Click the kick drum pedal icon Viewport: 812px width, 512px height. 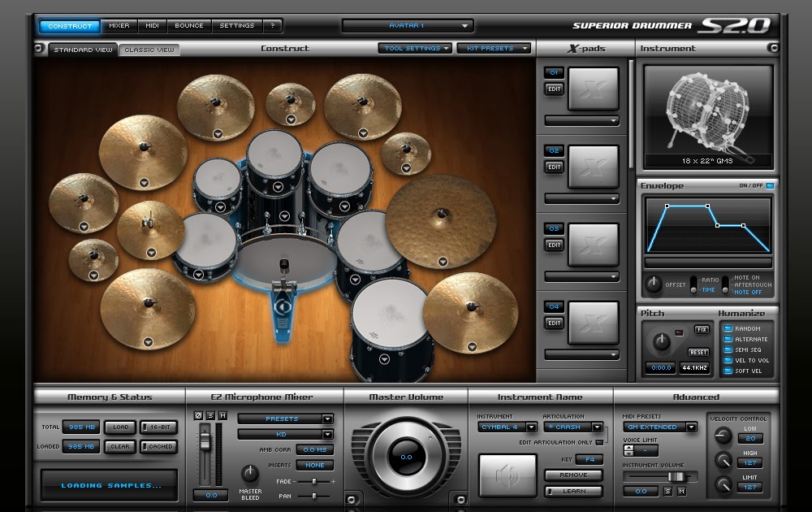pyautogui.click(x=283, y=306)
